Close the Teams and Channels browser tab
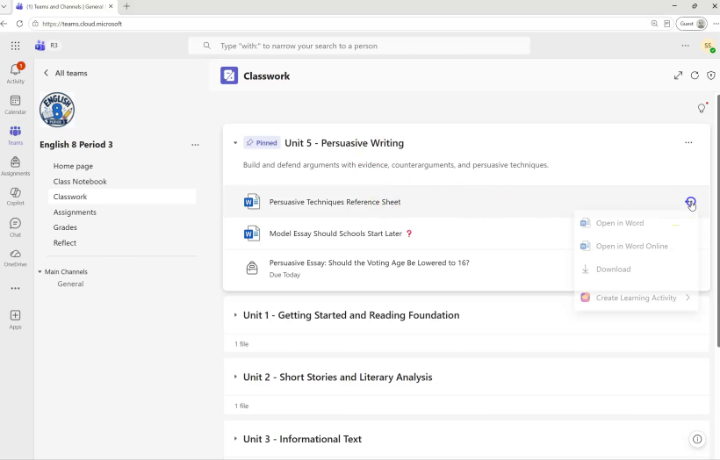Screen dimensions: 720x460 [111, 6]
